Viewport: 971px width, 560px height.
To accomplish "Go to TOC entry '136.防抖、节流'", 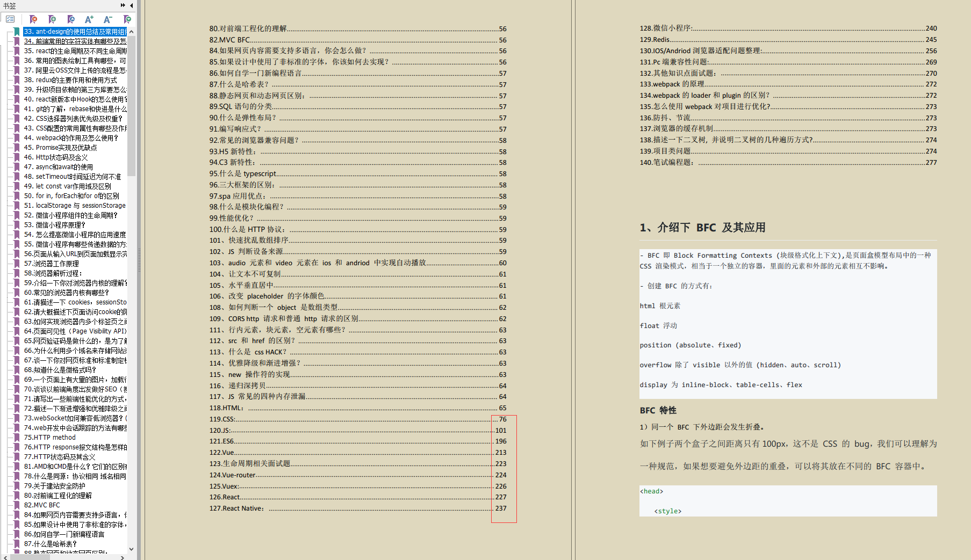I will (788, 118).
